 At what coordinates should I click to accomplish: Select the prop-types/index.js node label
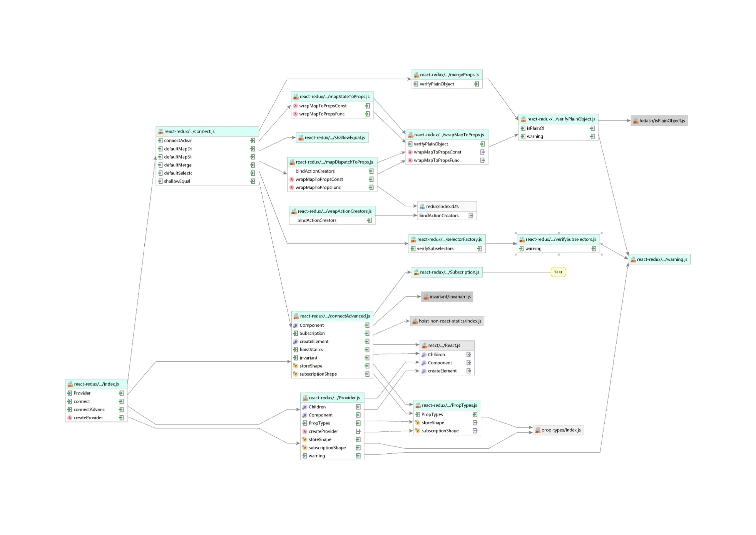pyautogui.click(x=561, y=430)
